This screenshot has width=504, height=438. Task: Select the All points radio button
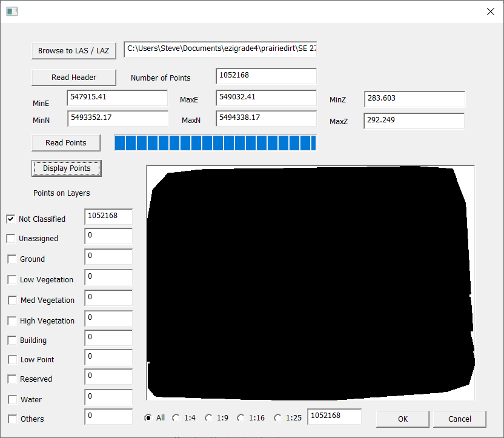click(x=148, y=418)
